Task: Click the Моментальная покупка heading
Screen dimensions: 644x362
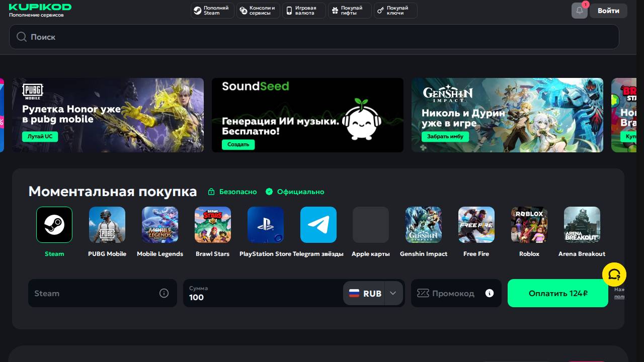Action: (113, 192)
